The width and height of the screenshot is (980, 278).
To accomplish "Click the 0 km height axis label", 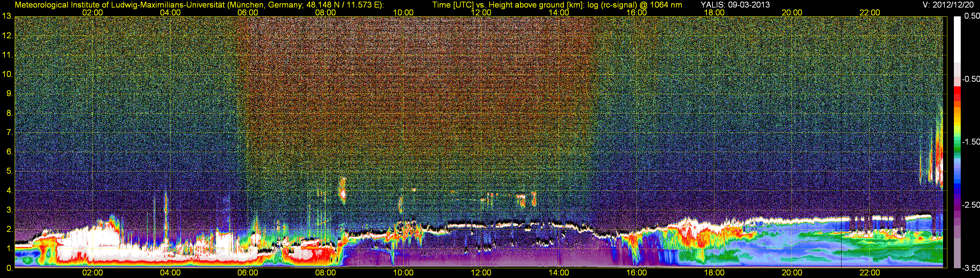I will coord(9,268).
